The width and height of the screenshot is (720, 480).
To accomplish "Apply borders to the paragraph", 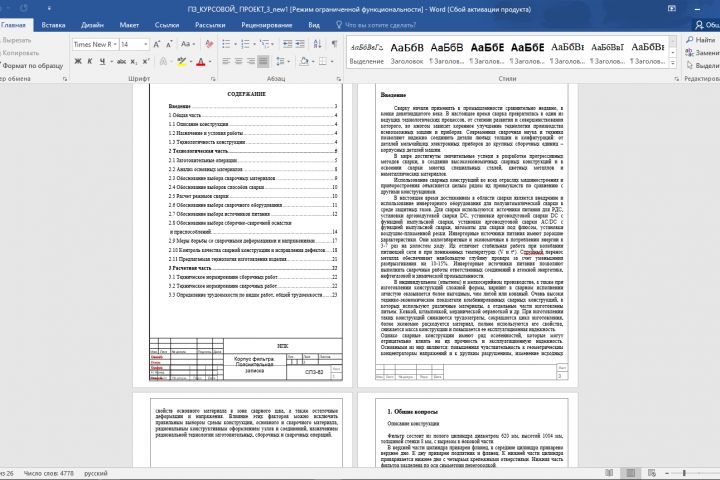I will [x=323, y=61].
